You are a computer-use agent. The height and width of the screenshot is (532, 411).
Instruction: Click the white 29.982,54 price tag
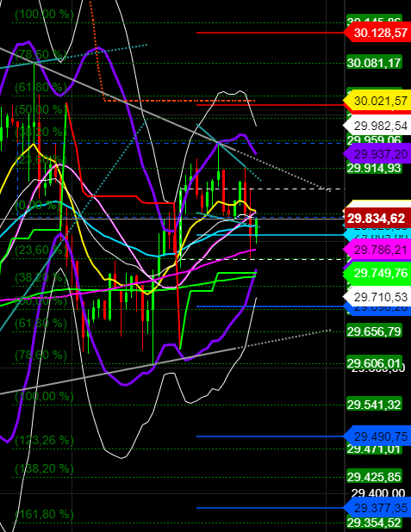click(378, 126)
